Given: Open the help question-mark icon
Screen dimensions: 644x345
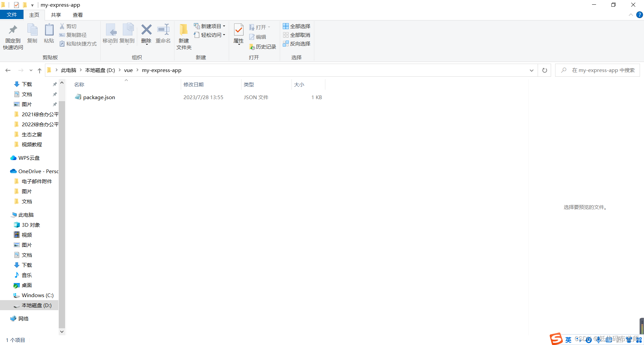Looking at the screenshot, I should pos(640,15).
